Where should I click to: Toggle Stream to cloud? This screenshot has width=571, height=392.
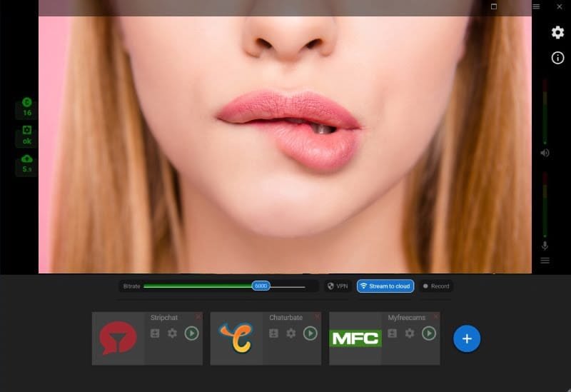(385, 286)
